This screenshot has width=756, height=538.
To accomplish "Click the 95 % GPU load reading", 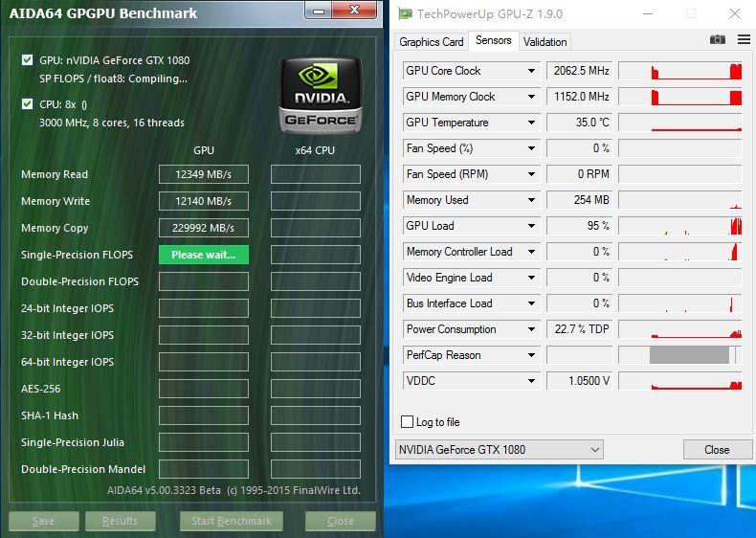I will pyautogui.click(x=580, y=226).
